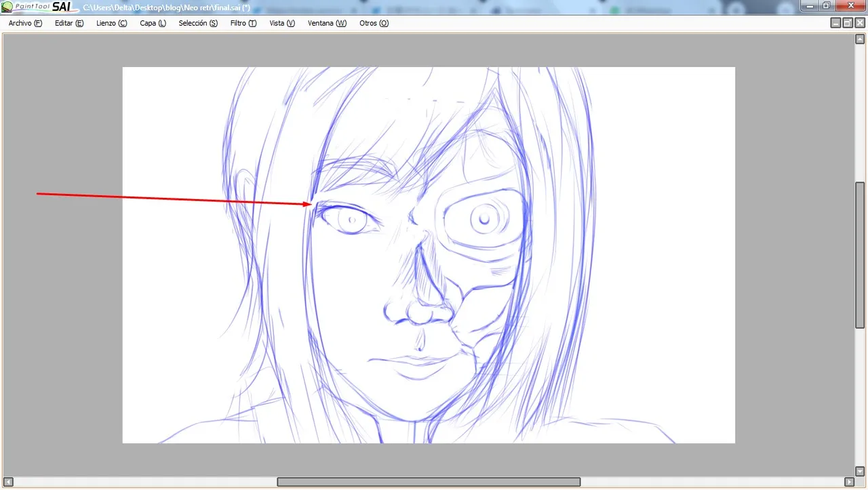Viewport: 868px width, 490px height.
Task: Open the Lienzo menu
Action: [112, 23]
